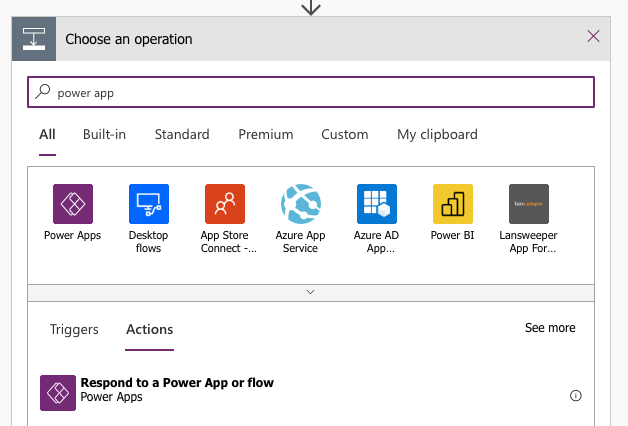The width and height of the screenshot is (628, 426).
Task: Pick the Azure AD App connector
Action: (376, 204)
